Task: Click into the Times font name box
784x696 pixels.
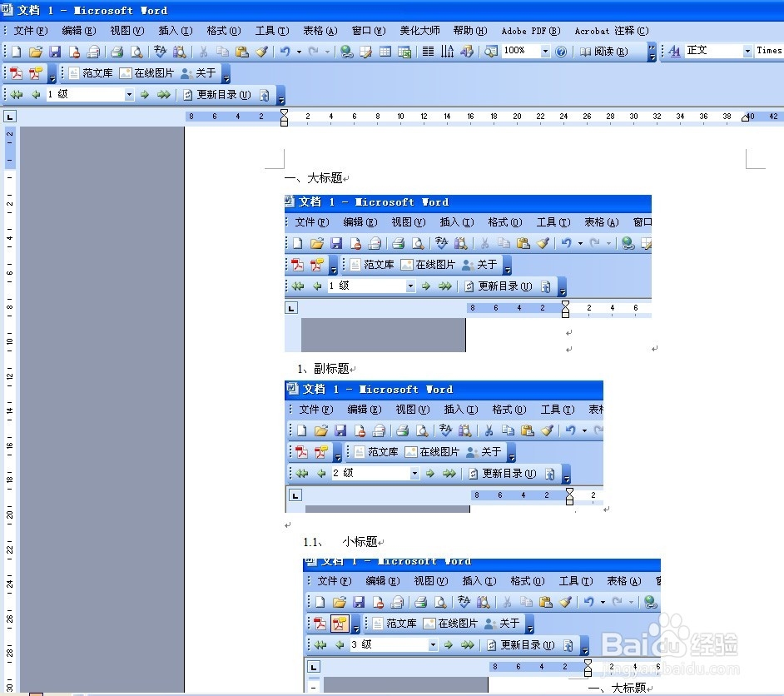Action: [769, 51]
